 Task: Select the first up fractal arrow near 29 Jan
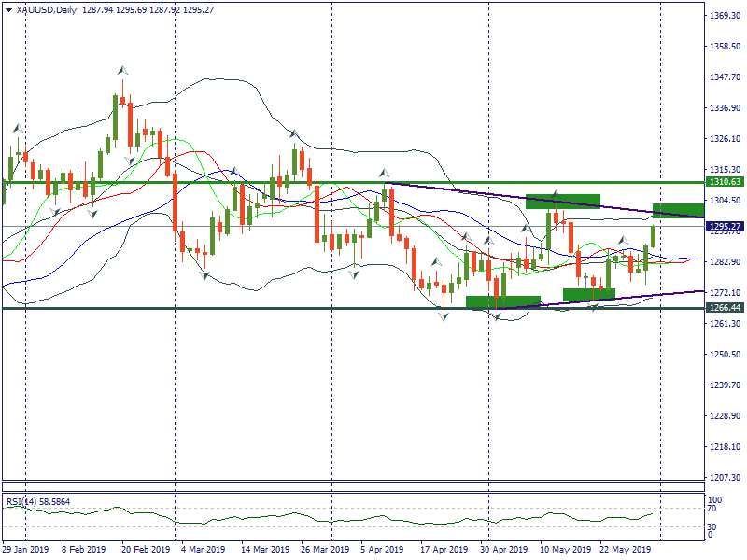click(x=17, y=128)
